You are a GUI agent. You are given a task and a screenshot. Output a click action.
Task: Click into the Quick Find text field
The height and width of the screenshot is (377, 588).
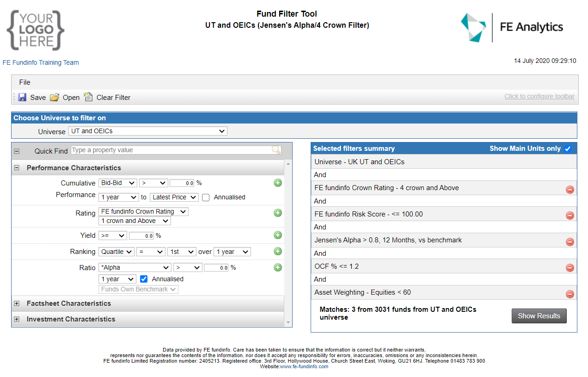tap(170, 150)
